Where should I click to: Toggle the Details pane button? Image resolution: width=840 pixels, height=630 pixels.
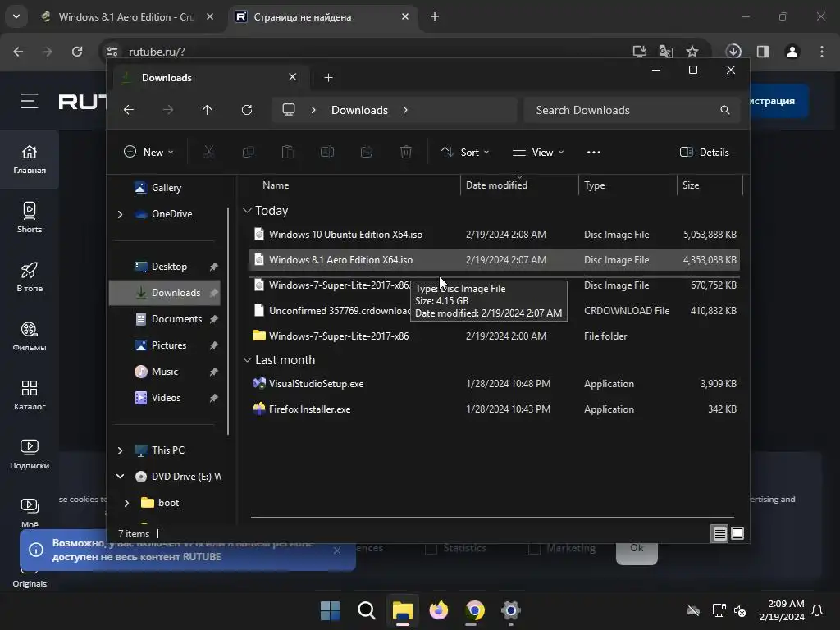click(705, 152)
